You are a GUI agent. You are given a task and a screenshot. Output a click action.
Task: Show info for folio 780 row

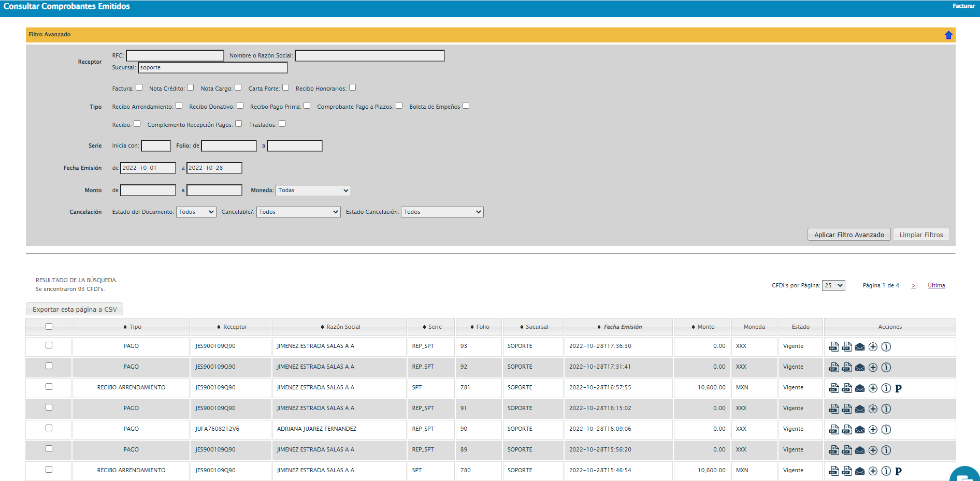886,471
